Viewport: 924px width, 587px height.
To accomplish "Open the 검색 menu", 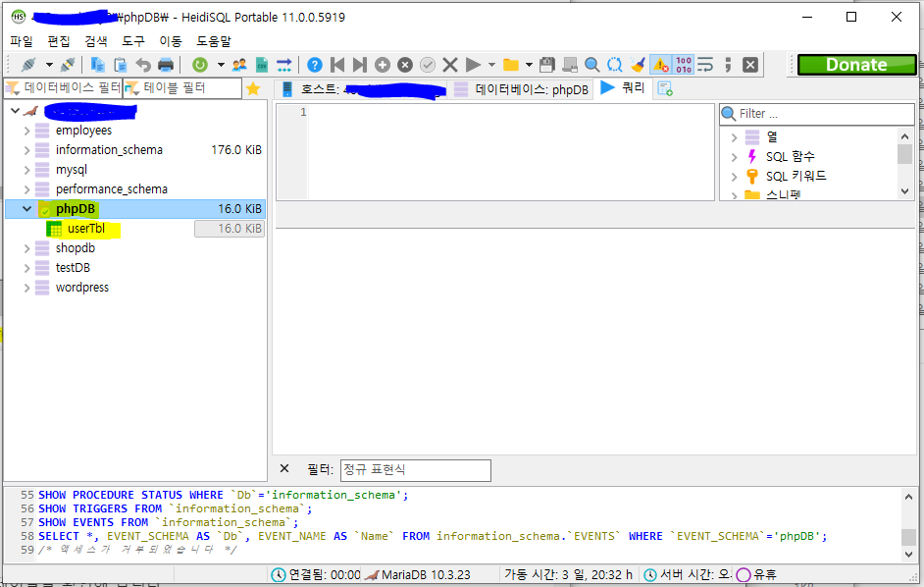I will pyautogui.click(x=96, y=41).
